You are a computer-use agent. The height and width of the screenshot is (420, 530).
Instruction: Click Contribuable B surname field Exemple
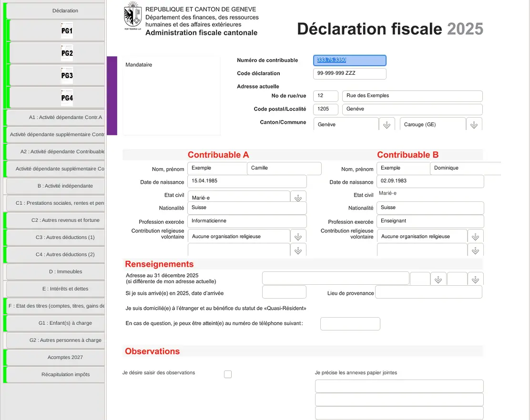click(404, 168)
